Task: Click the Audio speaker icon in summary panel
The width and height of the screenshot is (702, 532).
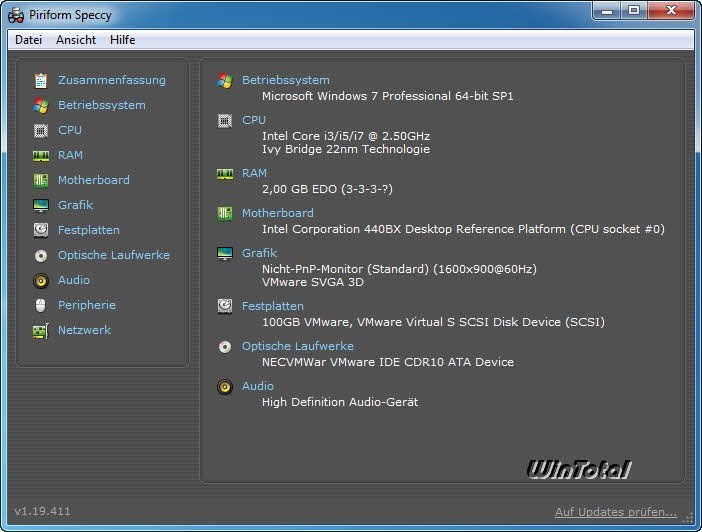Action: 225,386
